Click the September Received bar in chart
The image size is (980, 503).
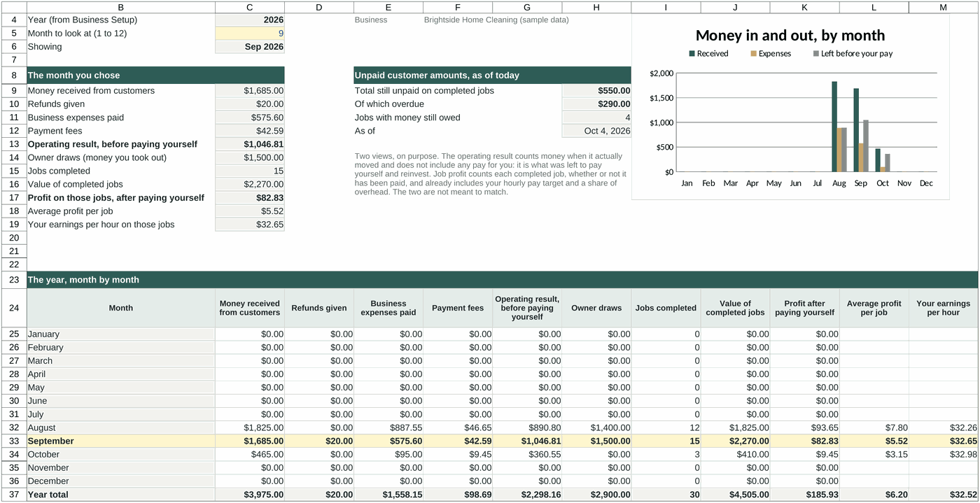(x=856, y=130)
